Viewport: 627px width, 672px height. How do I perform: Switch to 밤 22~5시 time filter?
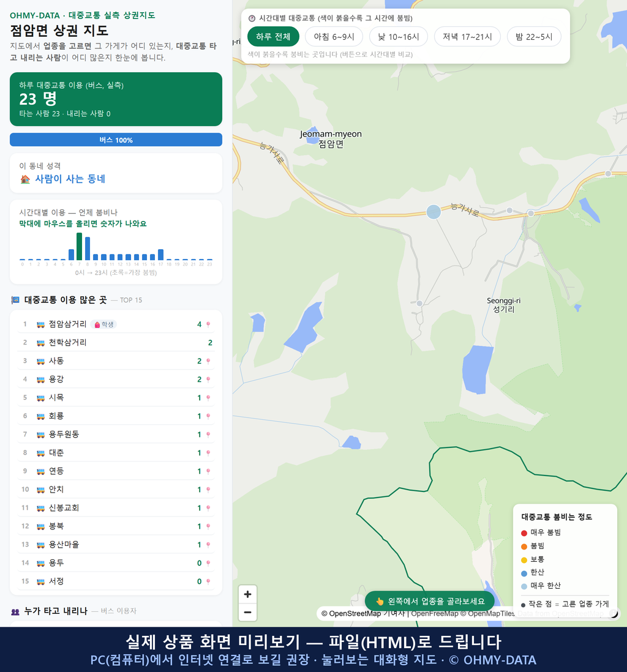point(534,37)
